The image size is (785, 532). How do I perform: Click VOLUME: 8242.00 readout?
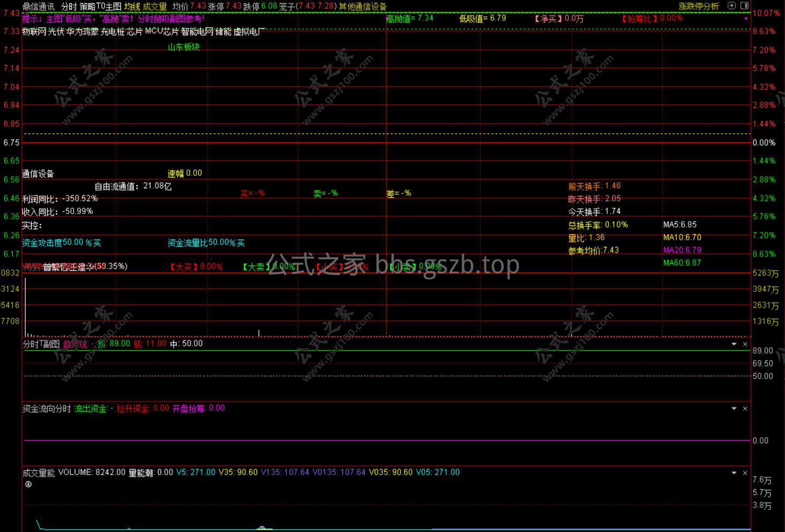click(92, 472)
